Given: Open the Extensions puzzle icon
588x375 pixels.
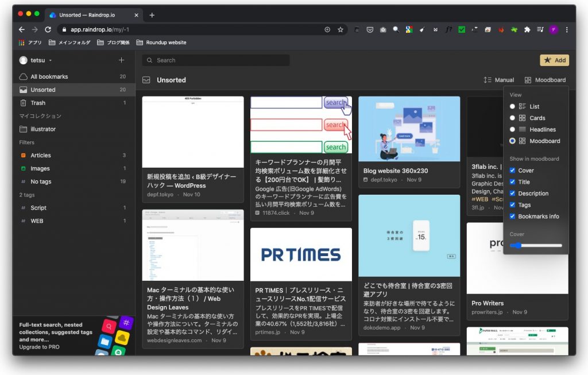Looking at the screenshot, I should pyautogui.click(x=527, y=30).
